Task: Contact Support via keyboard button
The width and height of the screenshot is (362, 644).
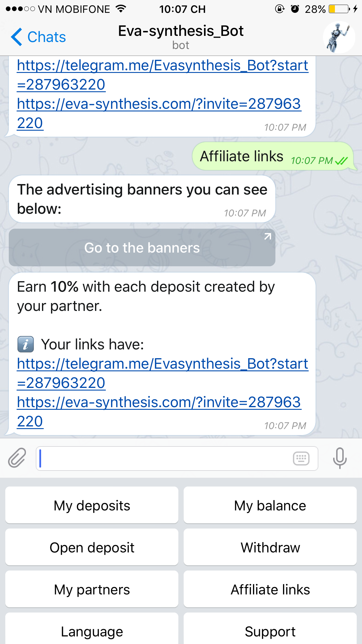Action: [270, 630]
